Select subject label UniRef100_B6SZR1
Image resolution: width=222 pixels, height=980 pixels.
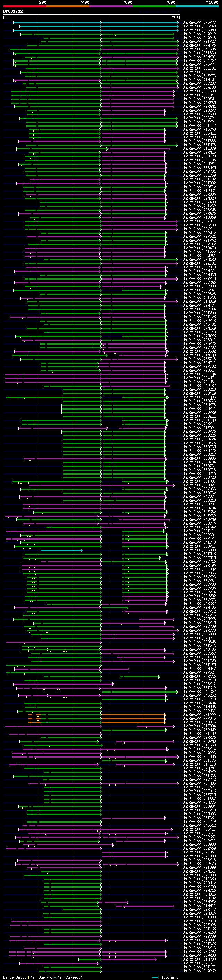(199, 118)
